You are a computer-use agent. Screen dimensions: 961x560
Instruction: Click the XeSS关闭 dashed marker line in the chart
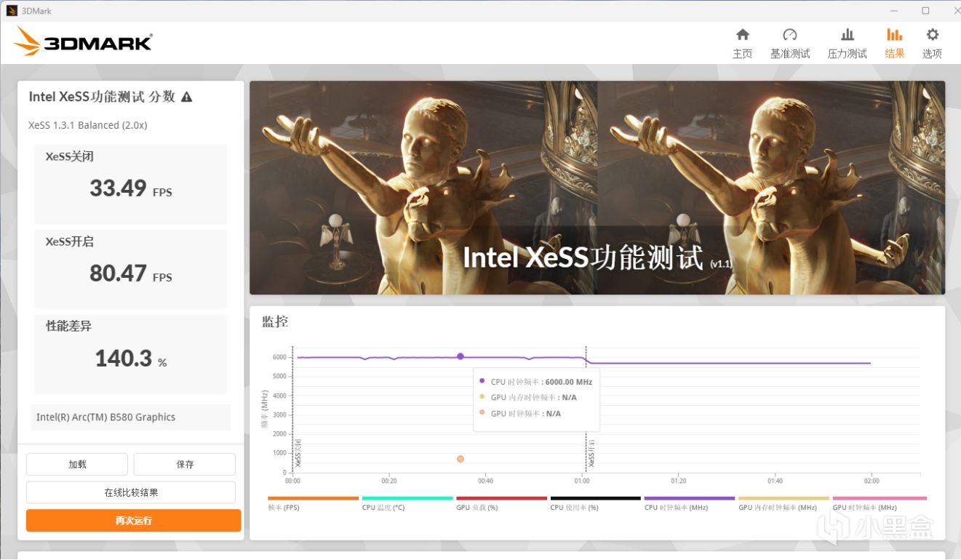(x=292, y=409)
